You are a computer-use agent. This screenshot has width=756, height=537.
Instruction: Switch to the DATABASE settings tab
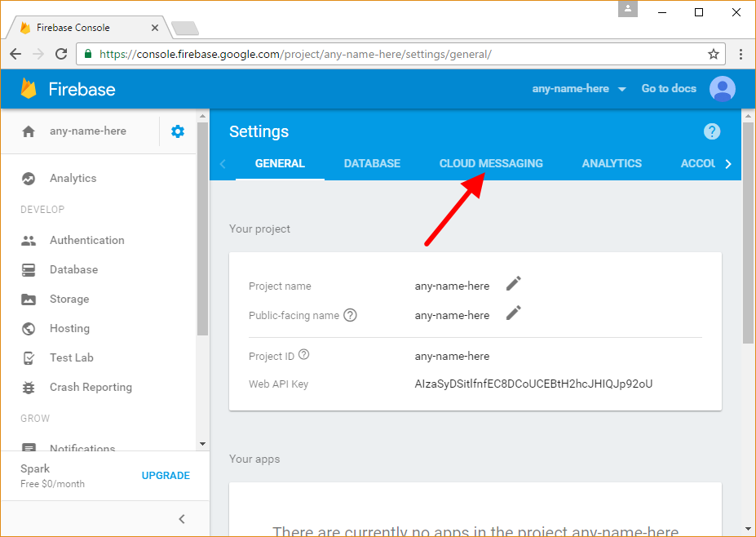[x=372, y=163]
